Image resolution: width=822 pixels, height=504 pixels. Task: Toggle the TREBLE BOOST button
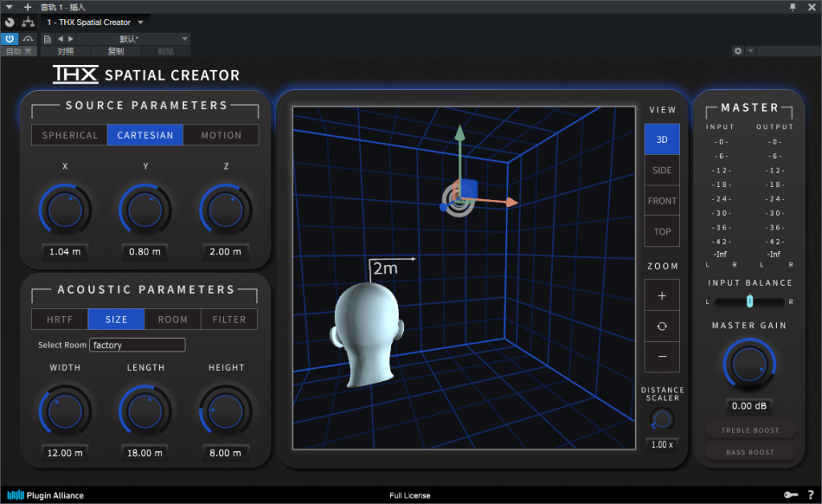click(x=751, y=430)
